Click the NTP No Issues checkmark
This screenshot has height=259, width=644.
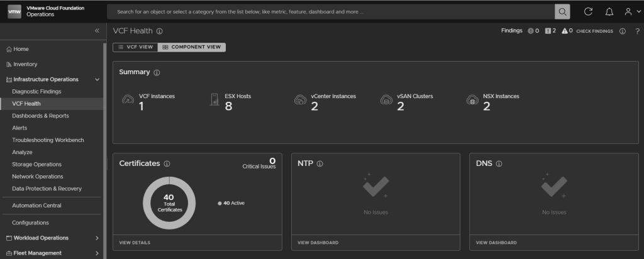click(375, 186)
